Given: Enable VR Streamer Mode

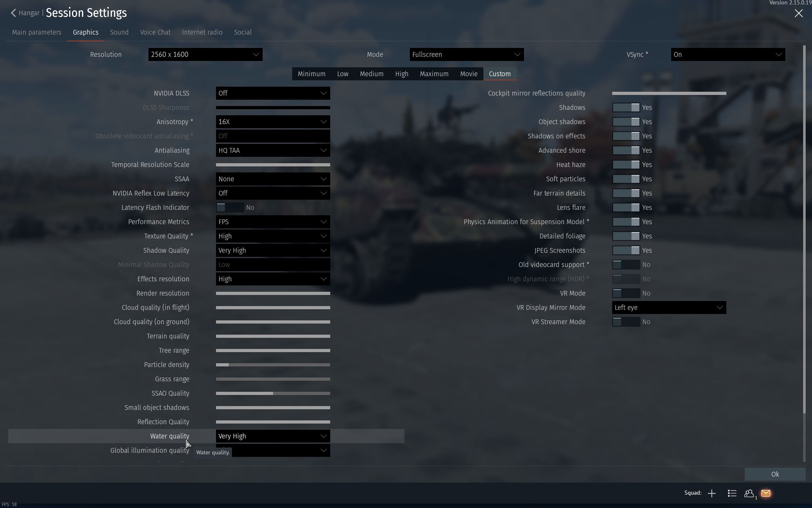Looking at the screenshot, I should click(626, 322).
